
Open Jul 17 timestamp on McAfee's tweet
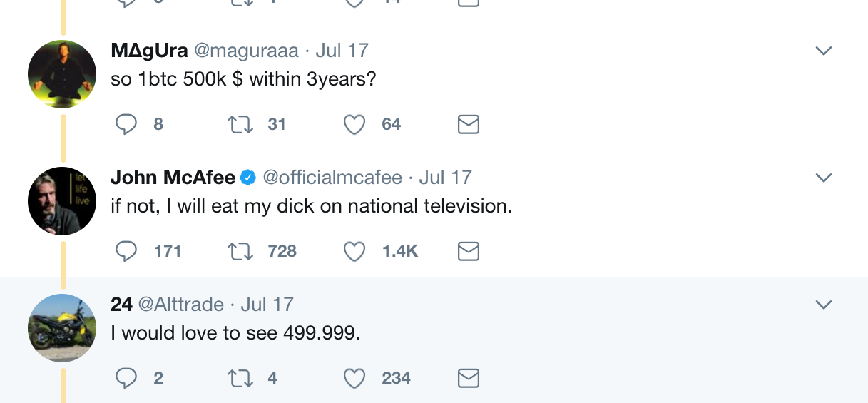(445, 178)
